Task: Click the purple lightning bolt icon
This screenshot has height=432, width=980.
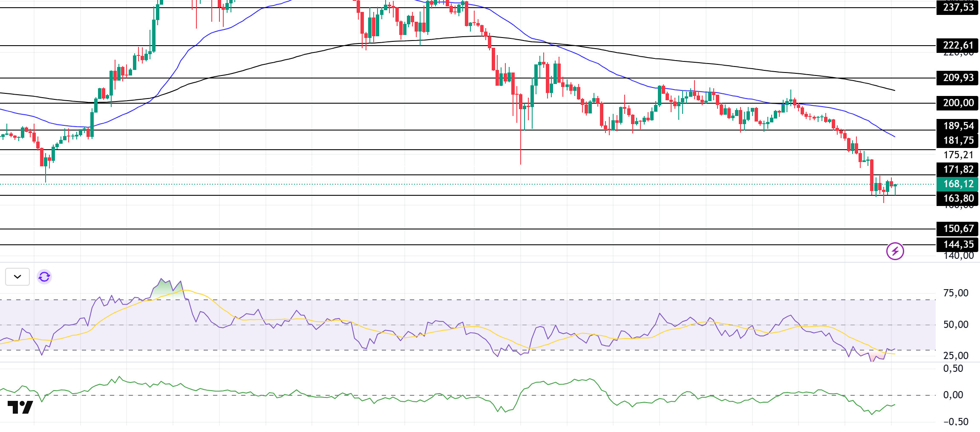Action: (x=895, y=251)
